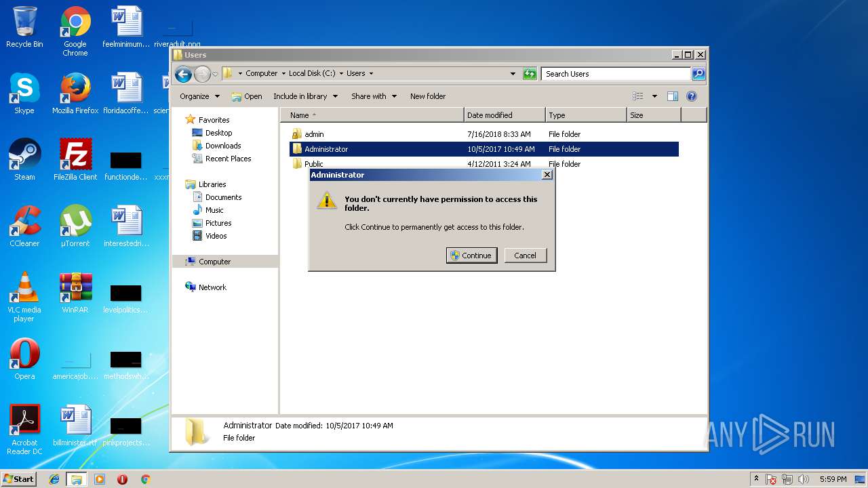Click Open in the Explorer toolbar

247,96
